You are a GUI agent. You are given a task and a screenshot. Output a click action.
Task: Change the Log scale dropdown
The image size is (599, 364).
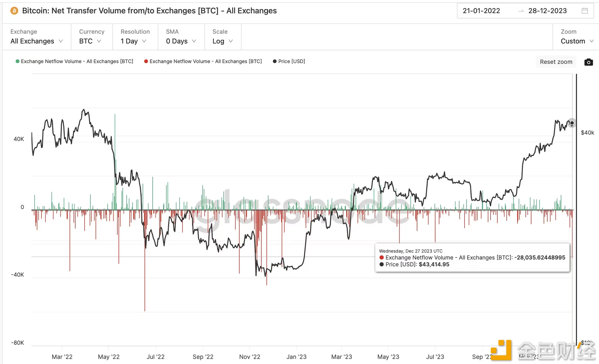click(222, 41)
